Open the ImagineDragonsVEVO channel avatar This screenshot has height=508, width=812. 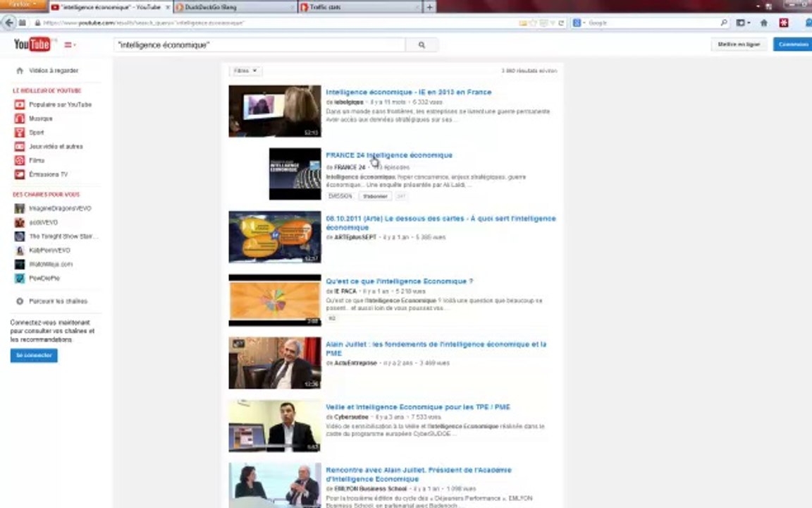[20, 208]
